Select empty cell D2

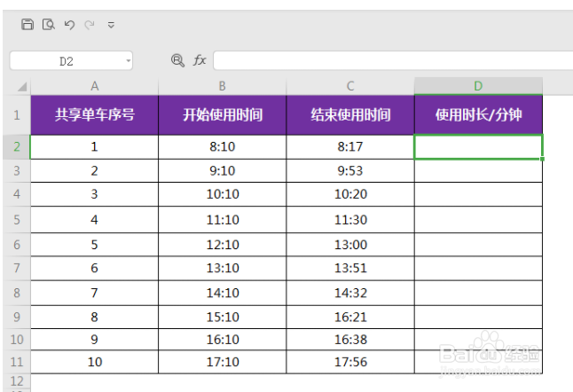(x=478, y=147)
